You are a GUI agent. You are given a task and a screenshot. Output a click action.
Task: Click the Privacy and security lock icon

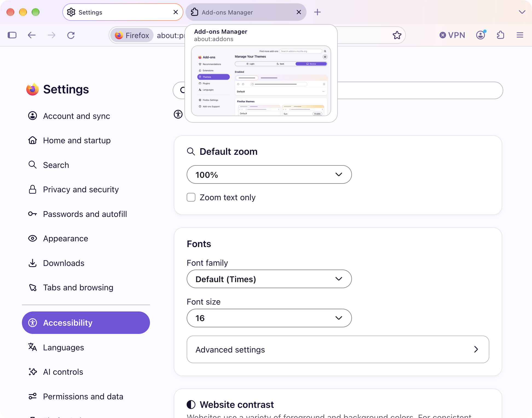[33, 189]
